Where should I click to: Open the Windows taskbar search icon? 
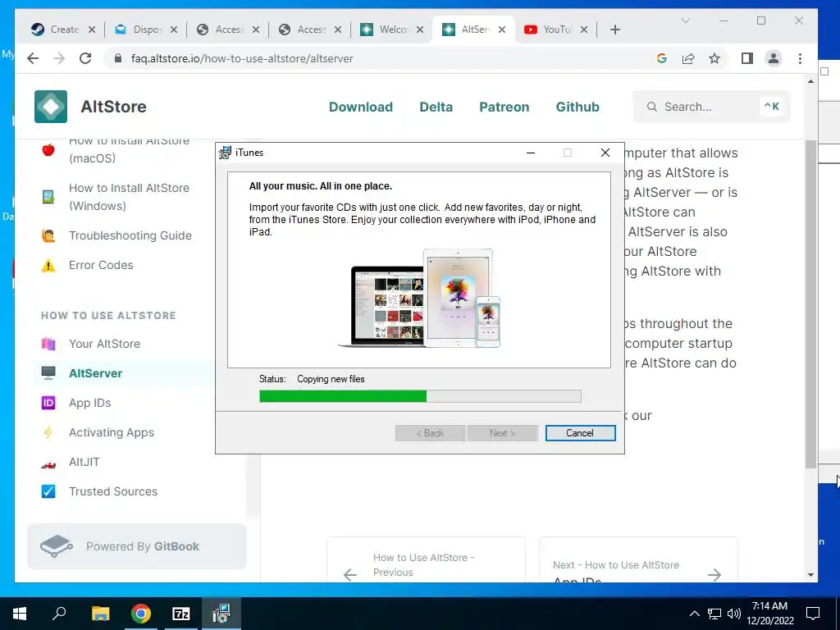point(59,614)
